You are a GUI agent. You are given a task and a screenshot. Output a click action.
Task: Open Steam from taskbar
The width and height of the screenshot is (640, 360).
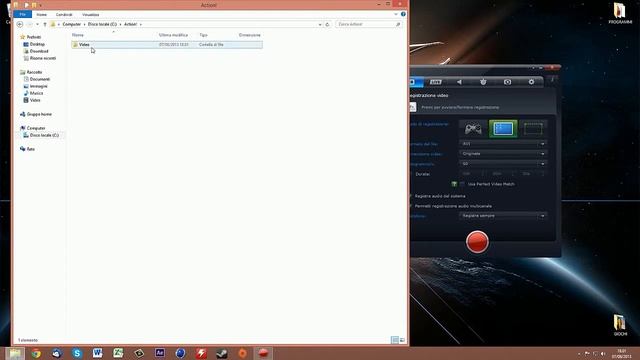tap(222, 353)
